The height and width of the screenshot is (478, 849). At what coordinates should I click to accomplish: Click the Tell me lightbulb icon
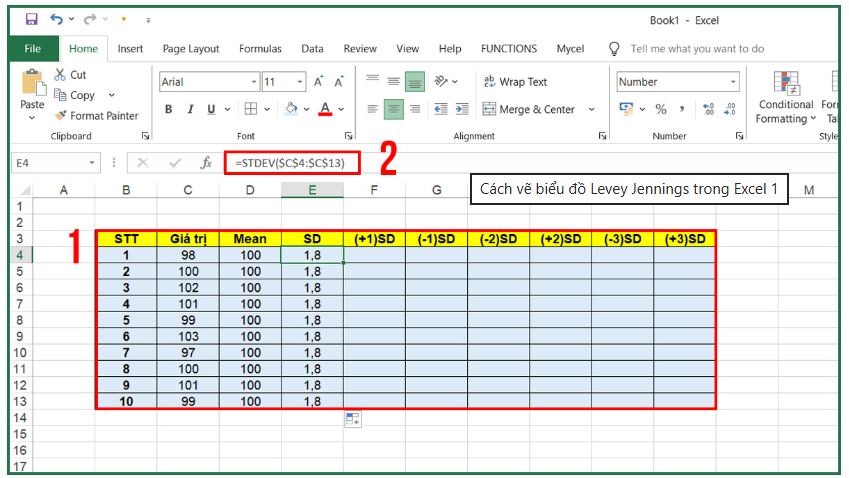tap(614, 49)
